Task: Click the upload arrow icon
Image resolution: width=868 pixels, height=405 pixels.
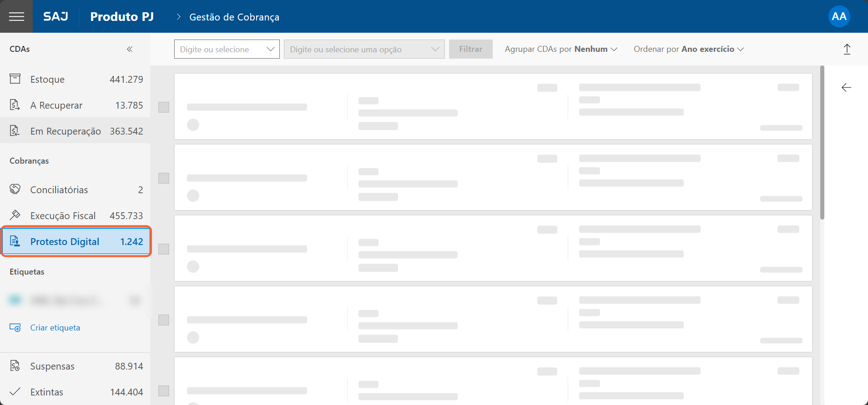Action: pos(847,49)
